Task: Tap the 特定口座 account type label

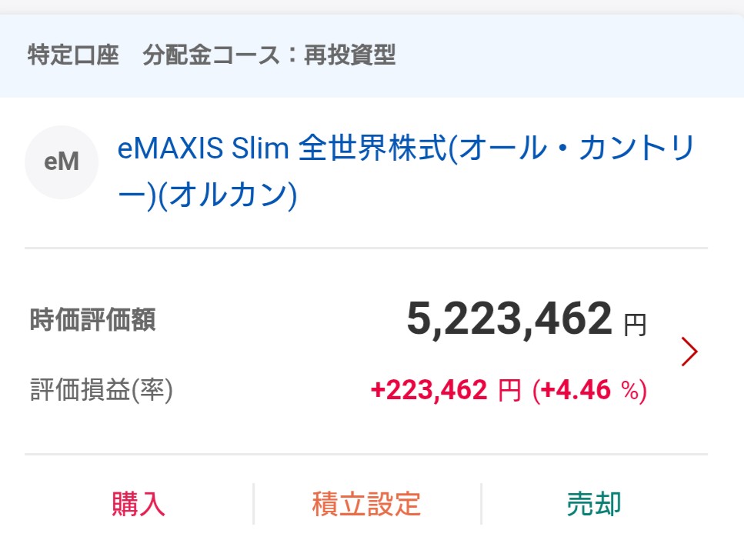Action: point(73,56)
